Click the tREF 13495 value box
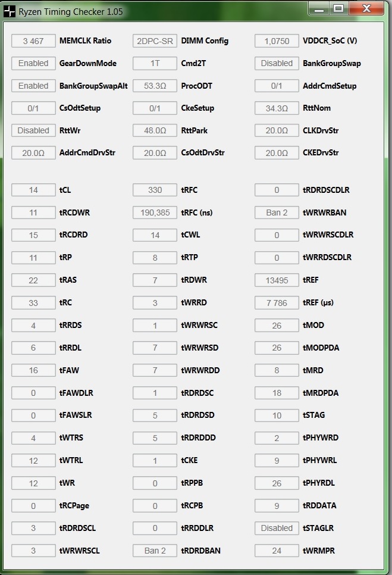Image resolution: width=392 pixels, height=575 pixels. coord(277,280)
